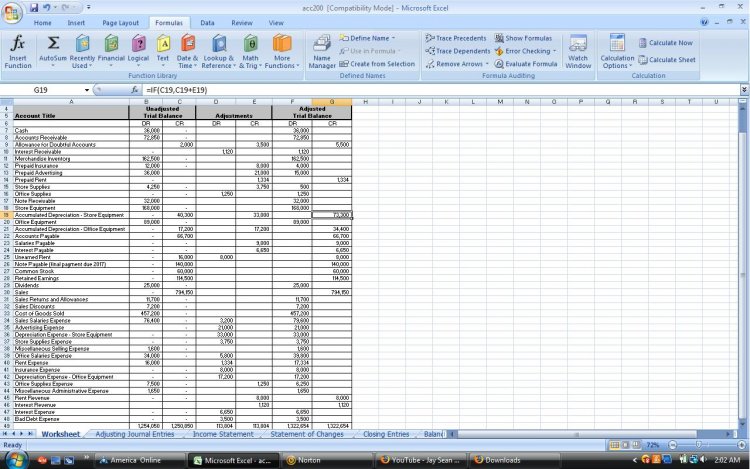Image resolution: width=750 pixels, height=469 pixels.
Task: Toggle Show Formulas mode
Action: pyautogui.click(x=526, y=38)
